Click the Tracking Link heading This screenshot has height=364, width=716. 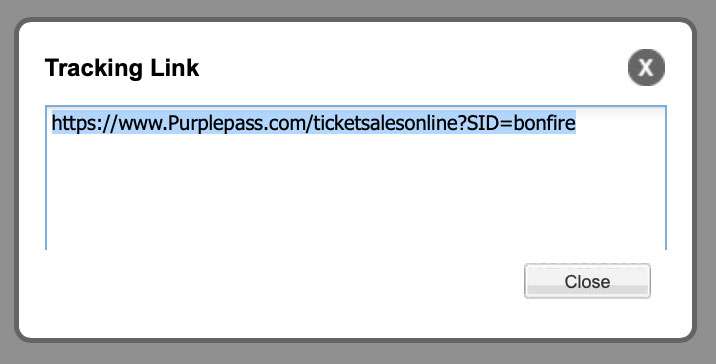point(122,68)
